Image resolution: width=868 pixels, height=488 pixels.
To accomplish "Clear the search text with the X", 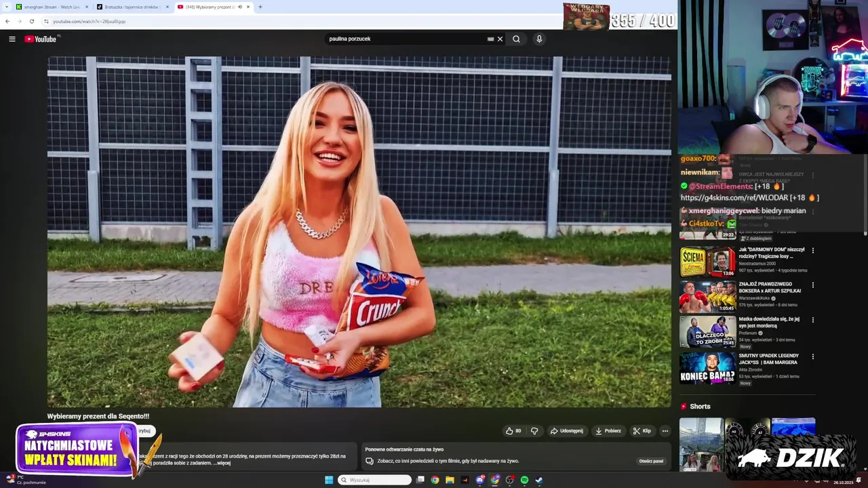I will (500, 39).
